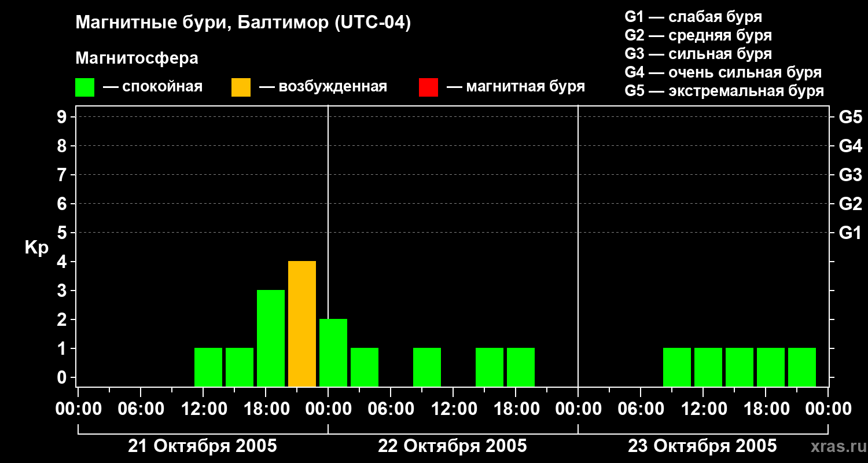The image size is (868, 463).
Task: Click the '22 Октября 2005' date label
Action: point(453,446)
